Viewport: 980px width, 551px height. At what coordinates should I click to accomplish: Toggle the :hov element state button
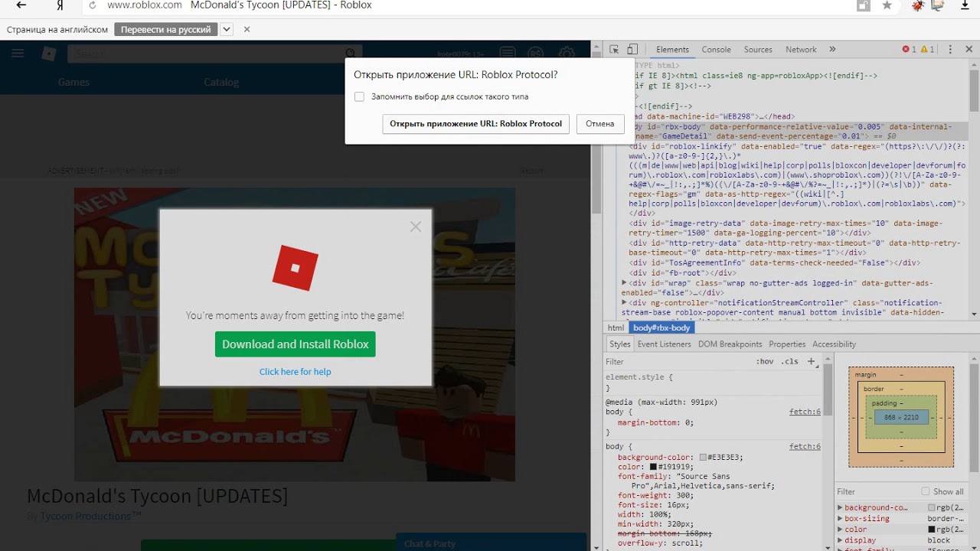coord(765,362)
